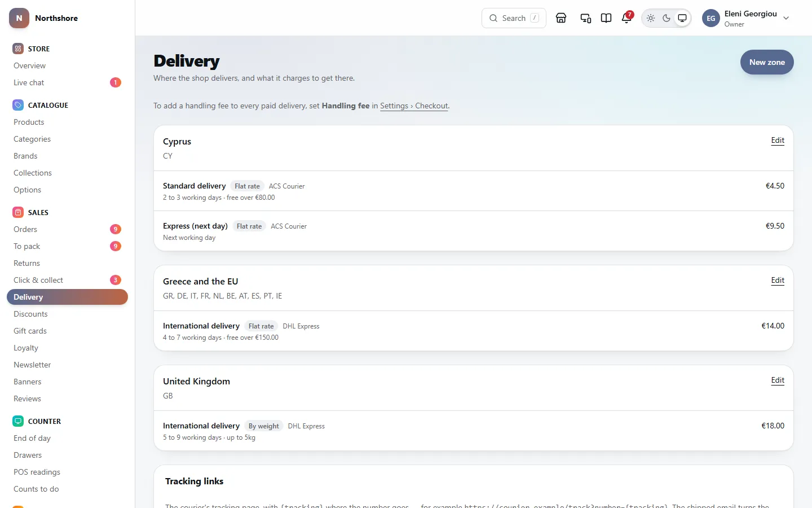Focus the Search field

pyautogui.click(x=514, y=18)
